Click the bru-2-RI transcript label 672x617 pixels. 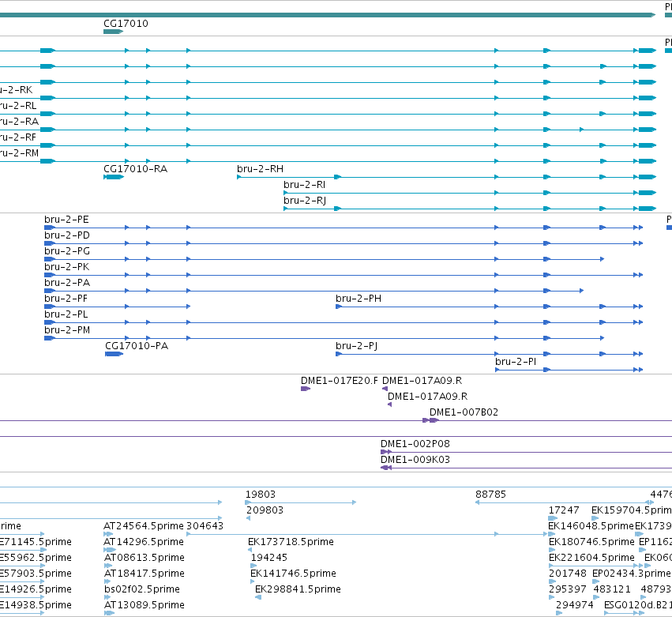click(x=304, y=185)
